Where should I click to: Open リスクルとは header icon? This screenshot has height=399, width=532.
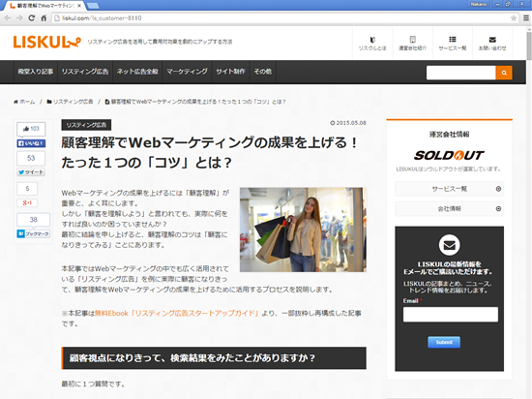coord(372,44)
